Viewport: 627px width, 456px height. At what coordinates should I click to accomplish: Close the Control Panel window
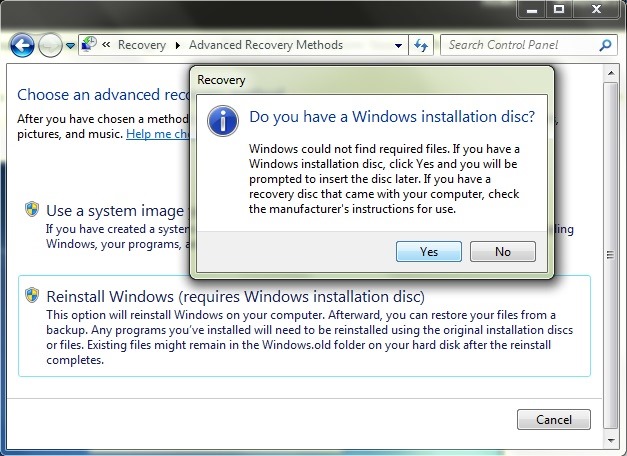click(596, 10)
